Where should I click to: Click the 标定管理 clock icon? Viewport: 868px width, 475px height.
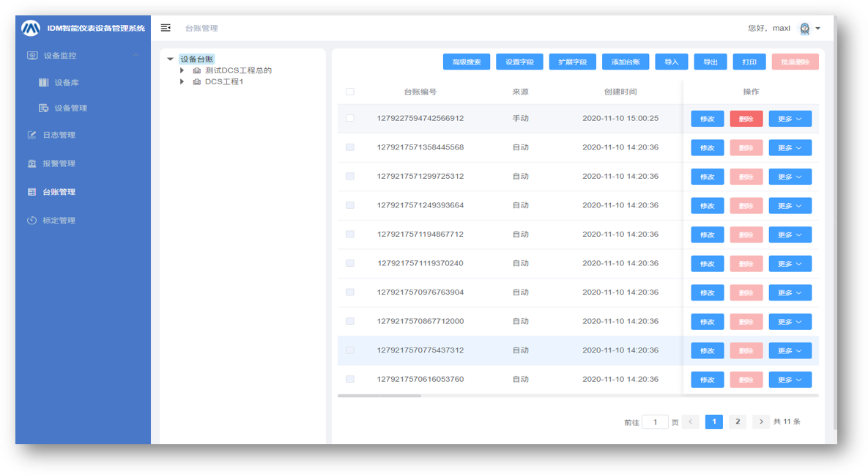32,221
